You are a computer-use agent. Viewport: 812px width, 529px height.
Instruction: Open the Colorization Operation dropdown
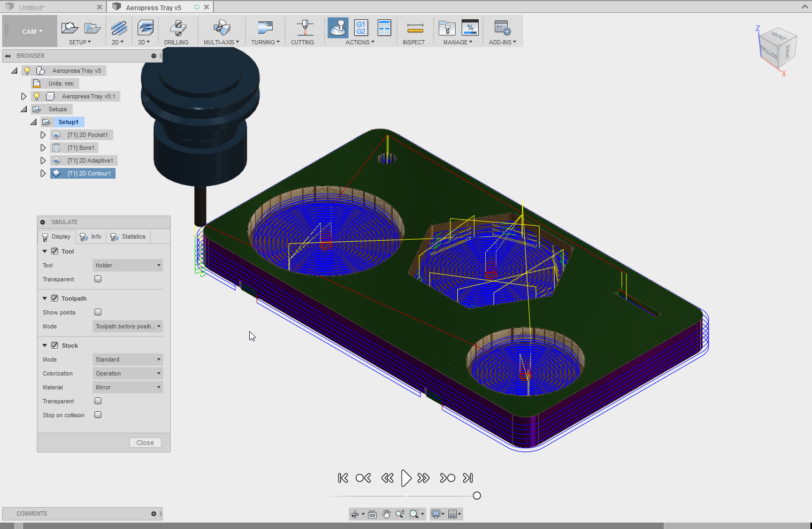[128, 373]
